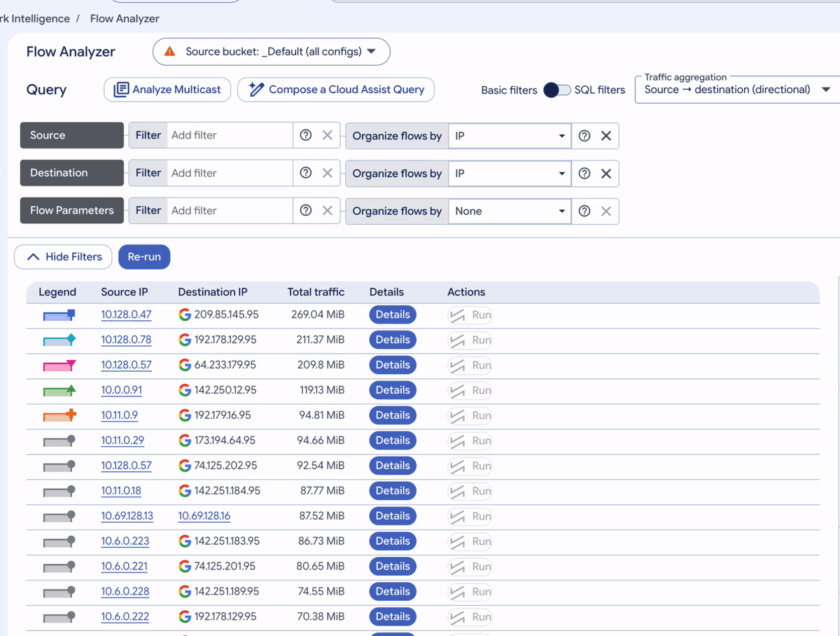Image resolution: width=840 pixels, height=636 pixels.
Task: Open source IP link 10.6.0.228
Action: pyautogui.click(x=125, y=591)
